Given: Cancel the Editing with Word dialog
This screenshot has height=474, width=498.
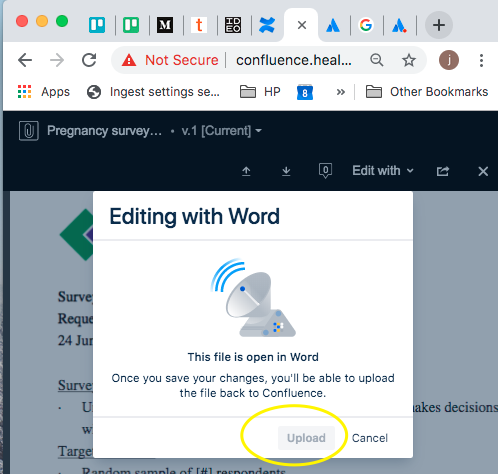Looking at the screenshot, I should (x=370, y=438).
